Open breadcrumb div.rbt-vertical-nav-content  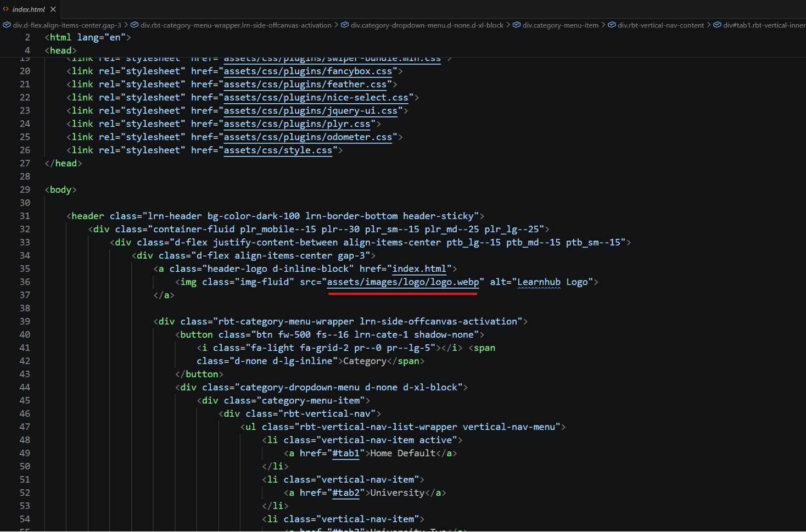(x=656, y=25)
